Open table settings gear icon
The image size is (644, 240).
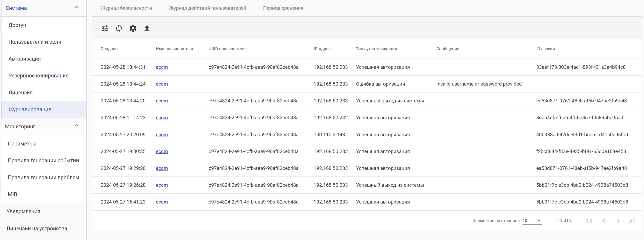(x=133, y=28)
